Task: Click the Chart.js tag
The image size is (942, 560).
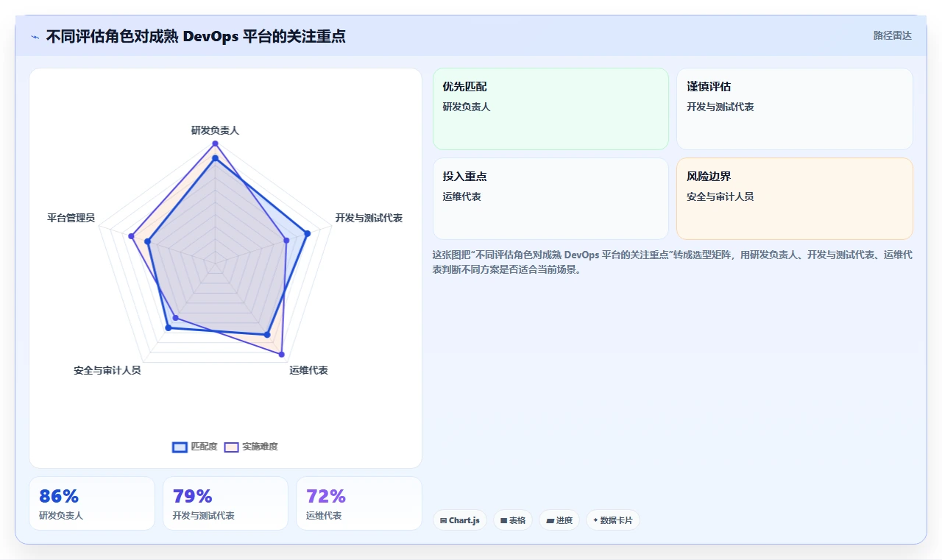Action: [x=460, y=520]
